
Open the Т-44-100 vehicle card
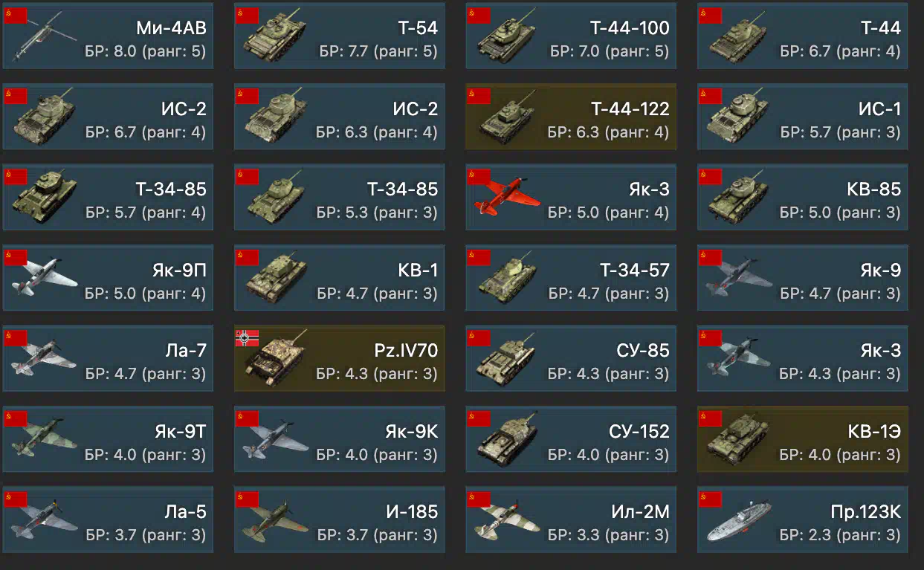[571, 36]
